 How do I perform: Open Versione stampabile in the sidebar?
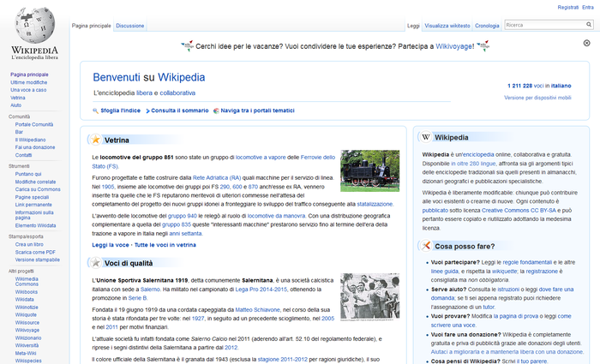coord(37,260)
